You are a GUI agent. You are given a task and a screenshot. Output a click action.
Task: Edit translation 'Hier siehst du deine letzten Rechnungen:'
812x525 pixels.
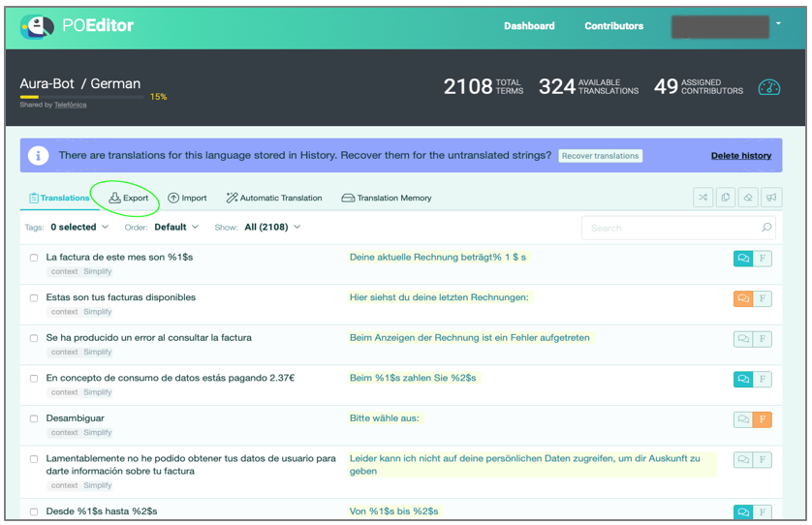coord(439,297)
